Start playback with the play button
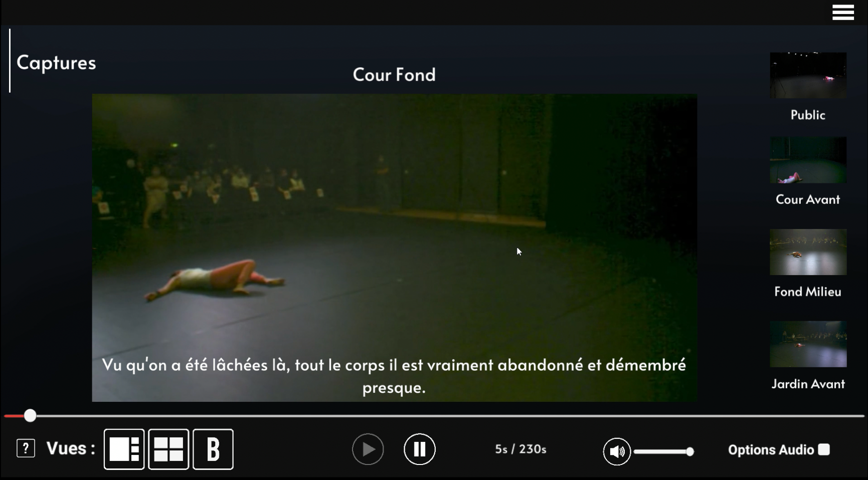Image resolution: width=868 pixels, height=480 pixels. 368,449
